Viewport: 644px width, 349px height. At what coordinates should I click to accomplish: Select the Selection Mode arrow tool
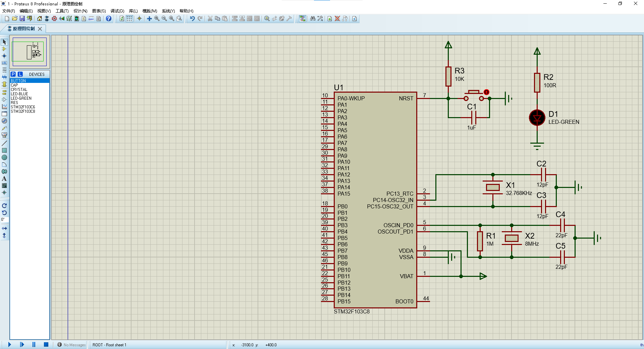coord(4,42)
